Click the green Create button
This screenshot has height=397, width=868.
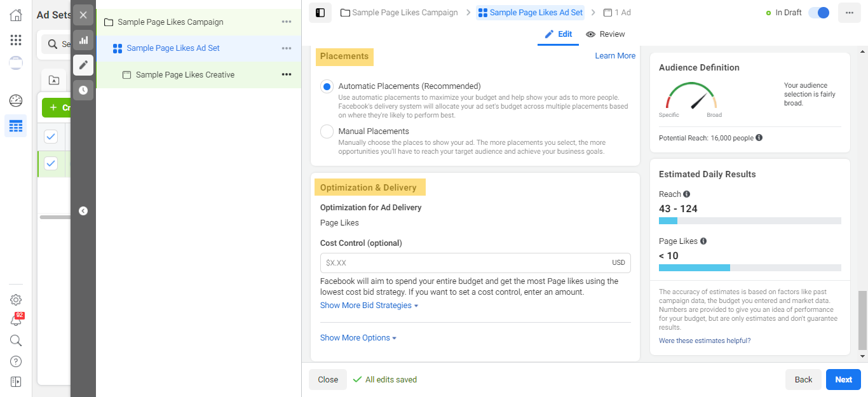tap(57, 108)
